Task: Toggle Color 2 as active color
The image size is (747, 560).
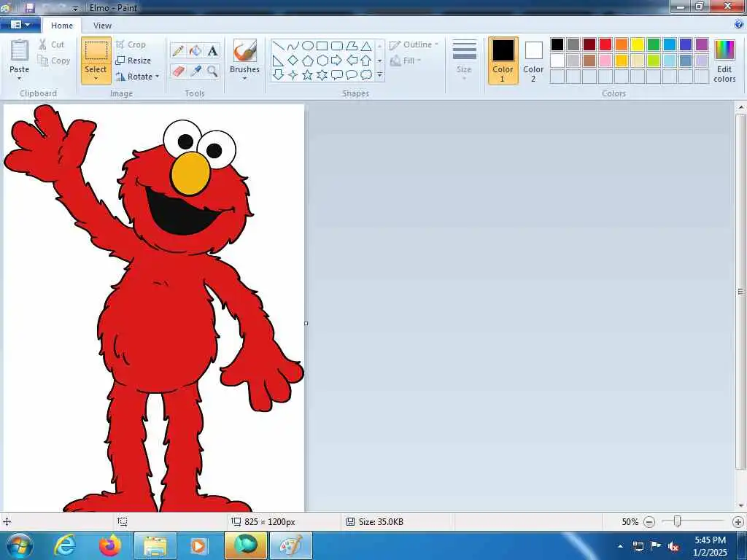Action: tap(533, 61)
